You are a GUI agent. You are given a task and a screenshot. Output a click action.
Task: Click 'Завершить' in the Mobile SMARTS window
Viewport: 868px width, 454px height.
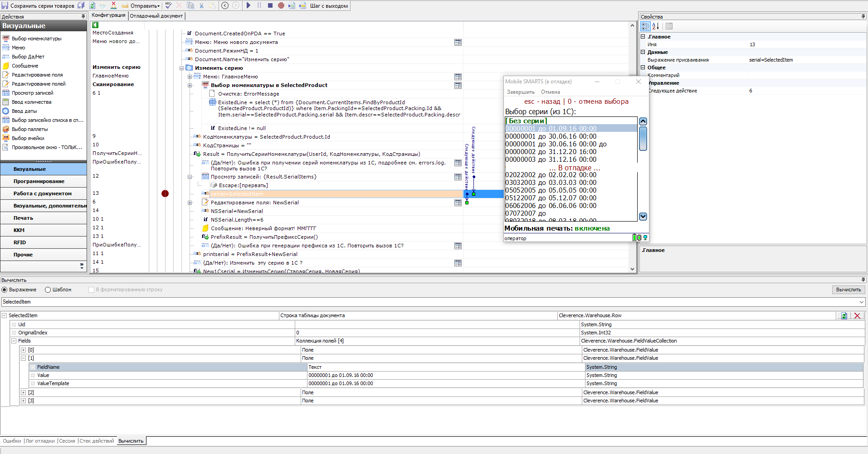click(x=521, y=92)
